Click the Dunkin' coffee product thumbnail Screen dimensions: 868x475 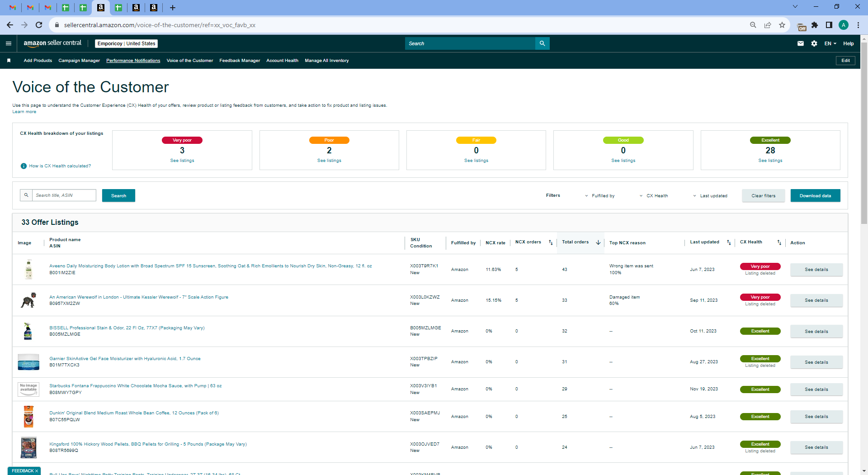28,417
